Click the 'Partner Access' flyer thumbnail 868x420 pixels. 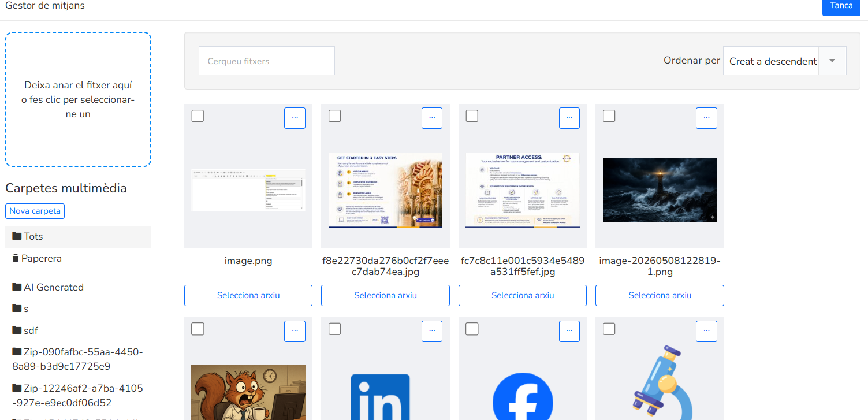click(x=523, y=190)
